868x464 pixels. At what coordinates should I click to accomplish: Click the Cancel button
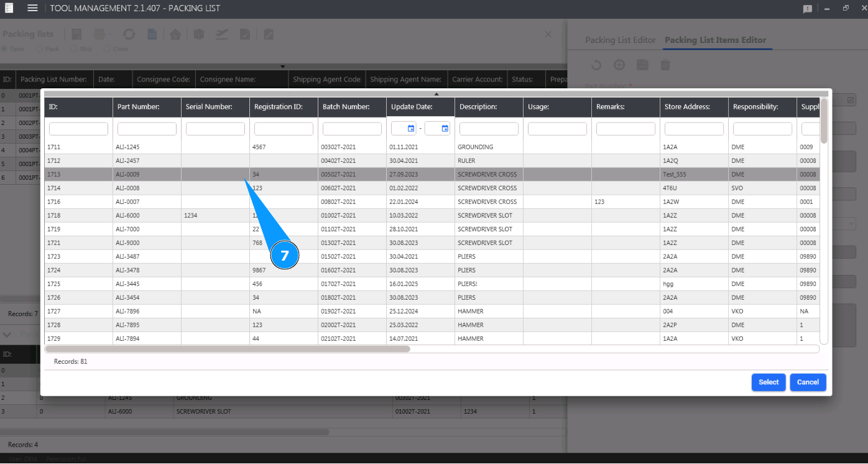[x=808, y=383]
